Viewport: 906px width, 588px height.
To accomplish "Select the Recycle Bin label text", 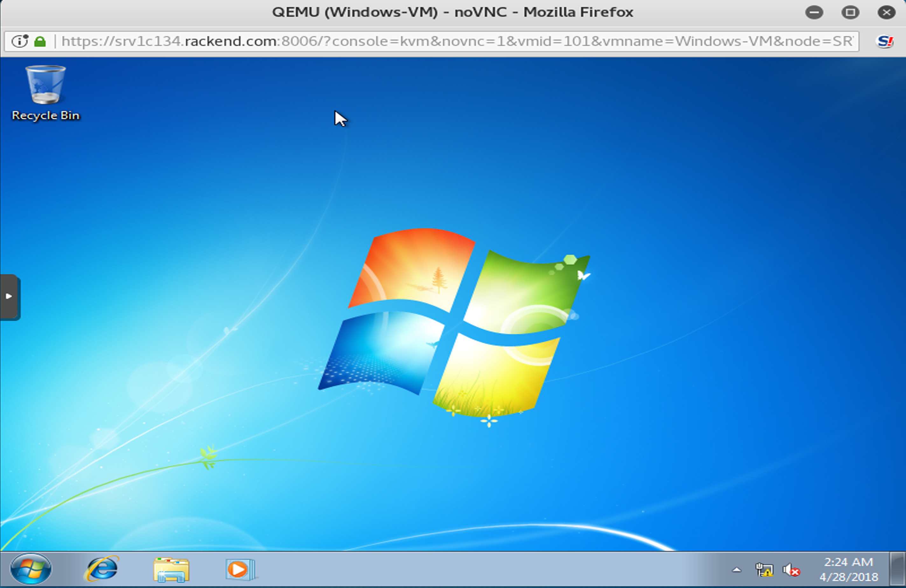I will pyautogui.click(x=46, y=115).
